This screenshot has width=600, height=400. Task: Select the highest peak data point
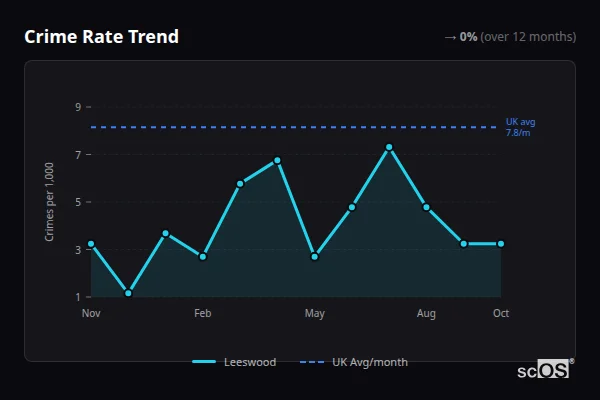[x=389, y=147]
